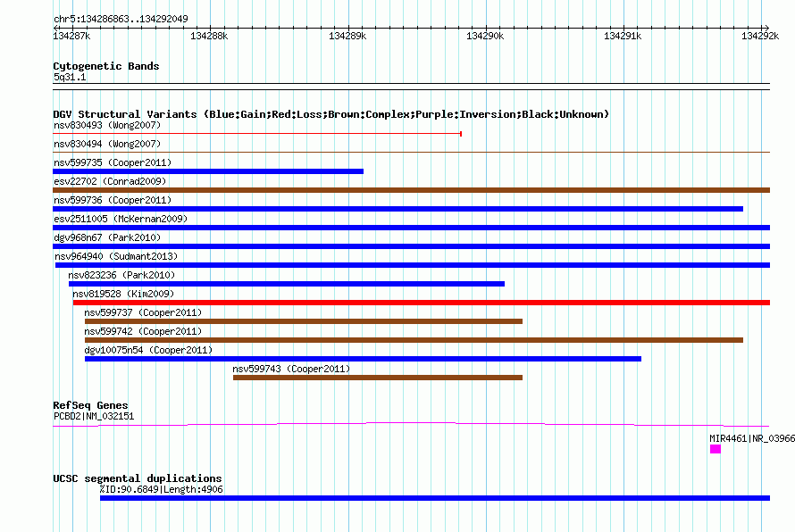Click the nsv830494 (Wong2007) label

point(107,144)
